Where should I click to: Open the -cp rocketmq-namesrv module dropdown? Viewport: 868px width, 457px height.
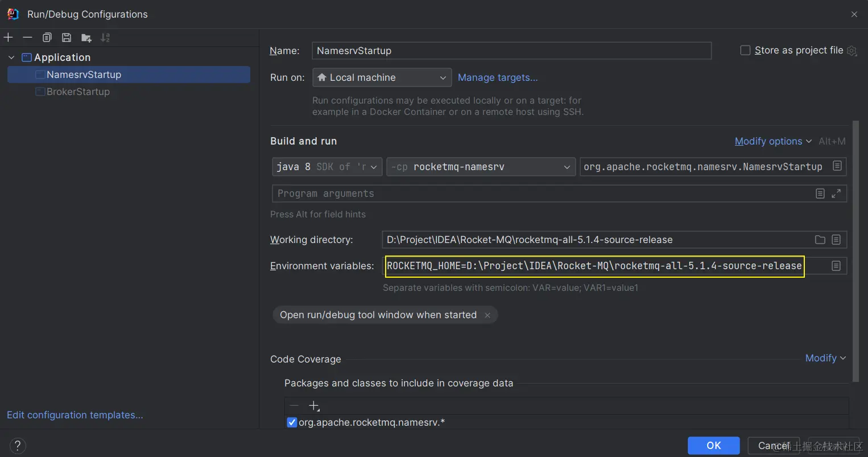pyautogui.click(x=481, y=167)
